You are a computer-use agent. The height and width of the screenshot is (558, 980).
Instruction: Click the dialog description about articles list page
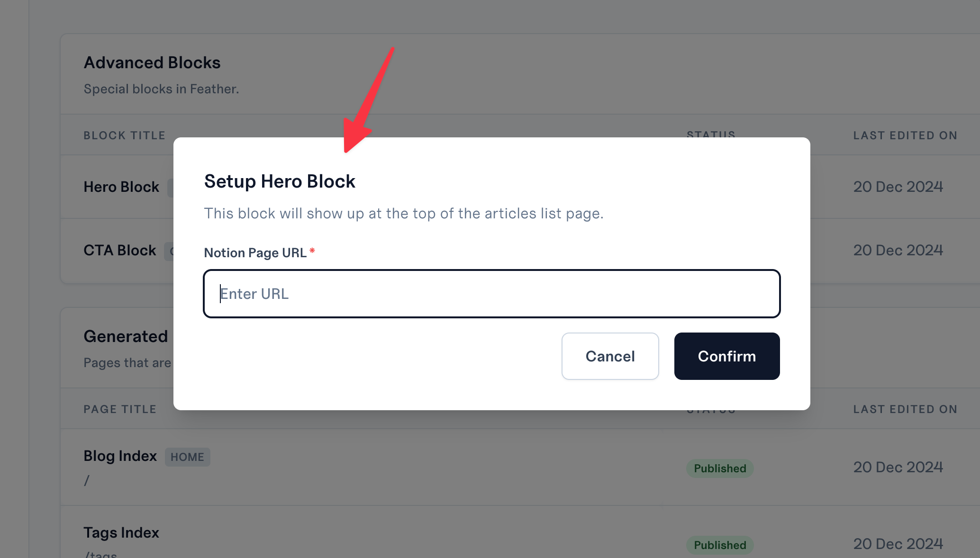[x=404, y=214]
